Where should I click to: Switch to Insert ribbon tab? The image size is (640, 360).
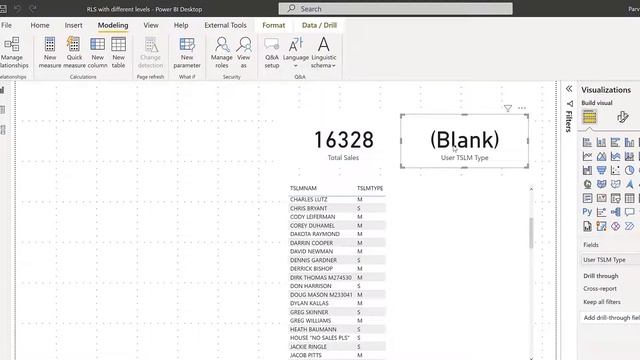[x=73, y=25]
